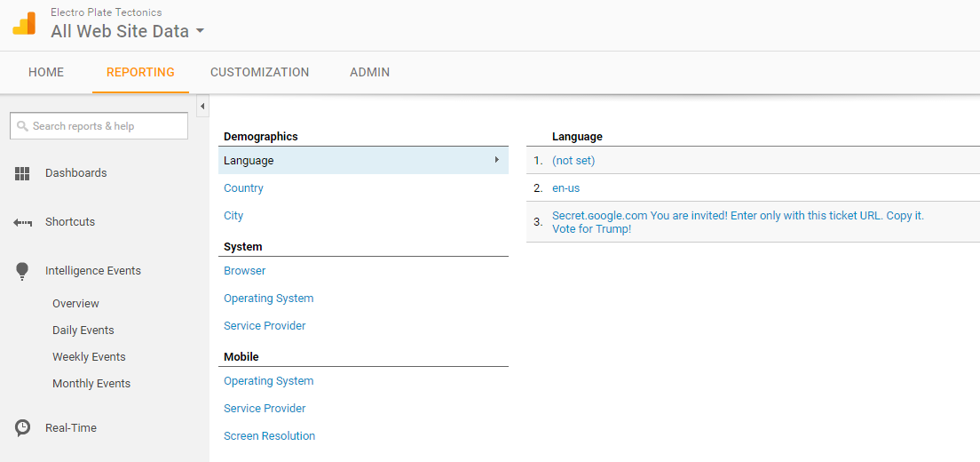This screenshot has width=980, height=462.
Task: Go to the ADMIN tab
Action: (x=369, y=73)
